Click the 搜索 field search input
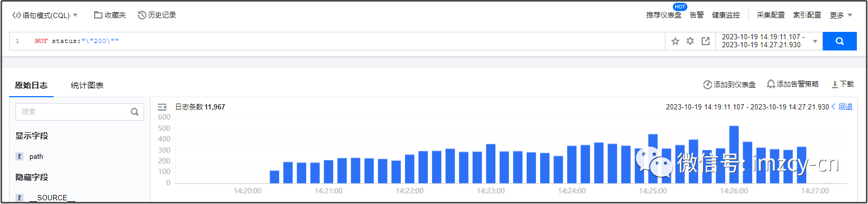 [x=73, y=112]
